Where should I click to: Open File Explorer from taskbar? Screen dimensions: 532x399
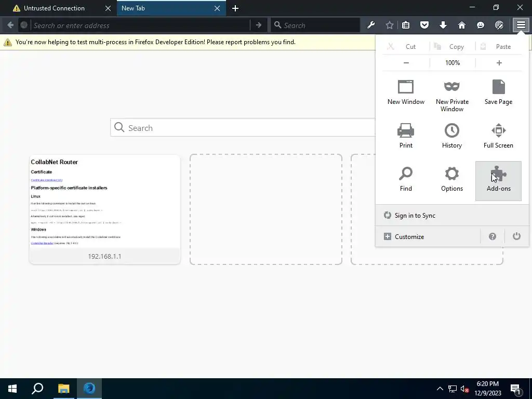coord(63,389)
